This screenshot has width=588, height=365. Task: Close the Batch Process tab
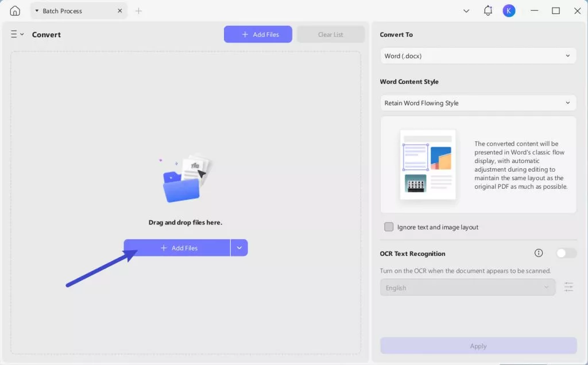[x=119, y=11]
